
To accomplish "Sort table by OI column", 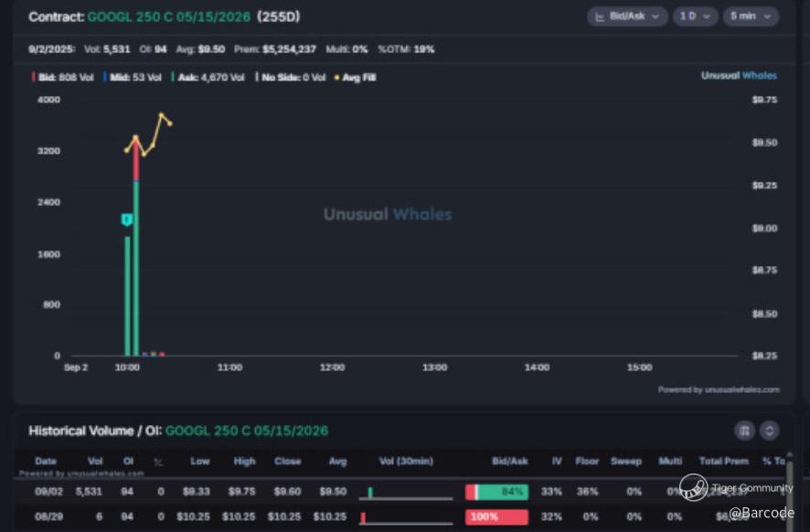I will tap(128, 461).
